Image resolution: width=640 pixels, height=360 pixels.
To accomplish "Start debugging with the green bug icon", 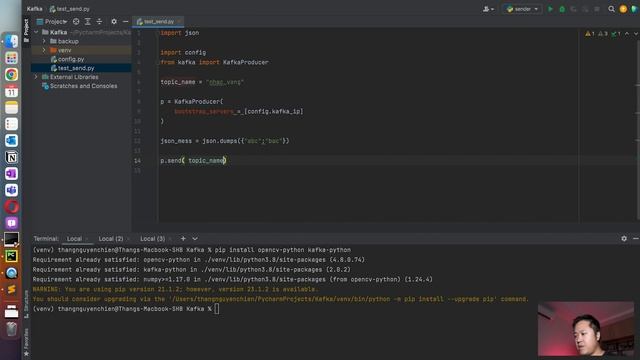I will (562, 9).
